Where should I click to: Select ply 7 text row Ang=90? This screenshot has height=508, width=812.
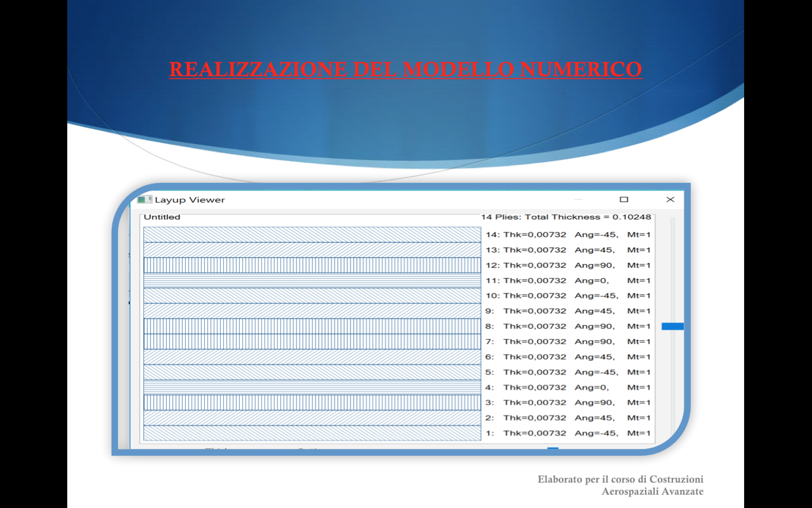568,342
